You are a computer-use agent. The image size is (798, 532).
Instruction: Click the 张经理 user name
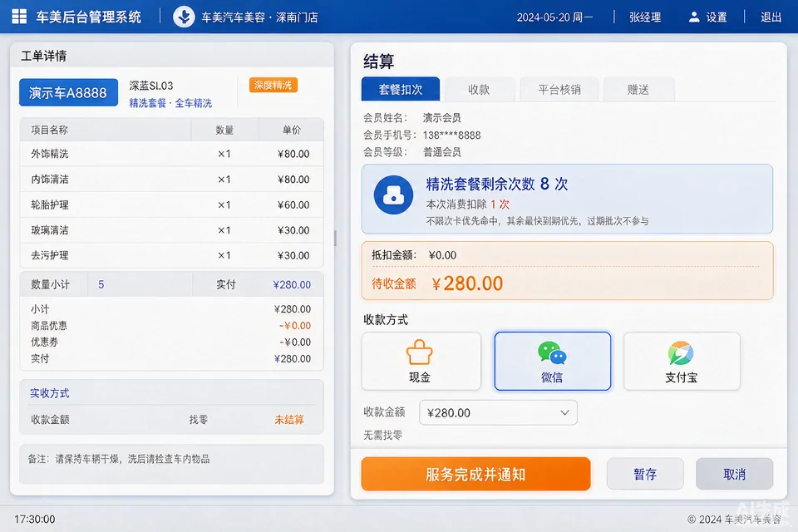click(645, 17)
